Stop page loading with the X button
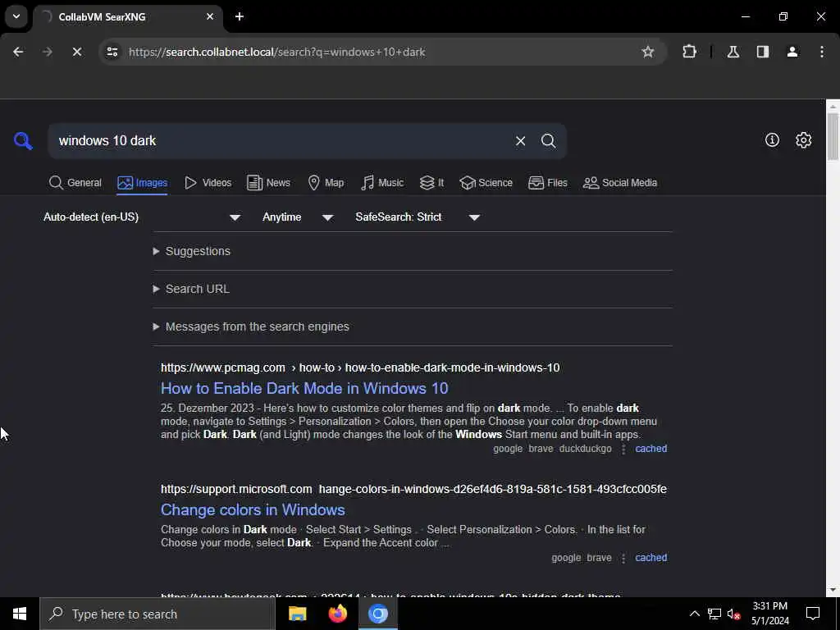This screenshot has height=630, width=840. (x=76, y=52)
